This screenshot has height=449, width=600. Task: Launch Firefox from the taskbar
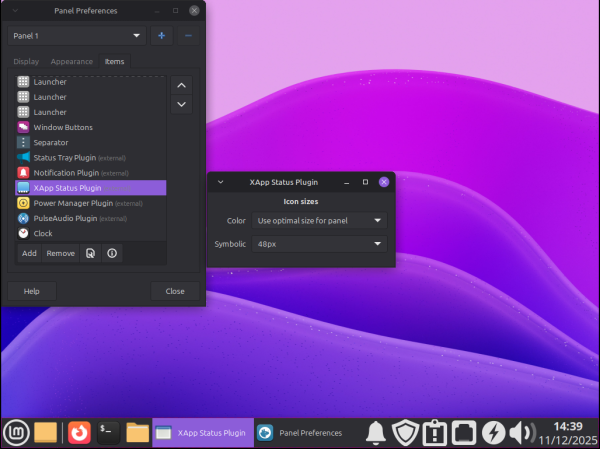point(79,433)
